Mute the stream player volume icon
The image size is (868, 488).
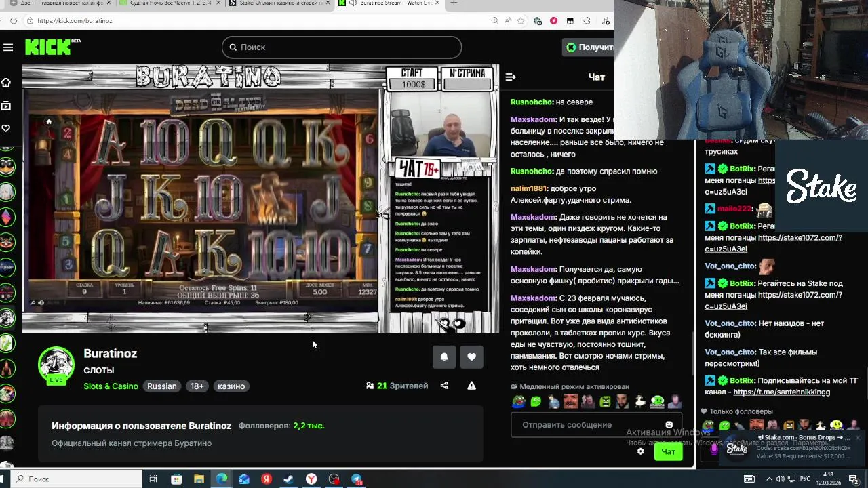[41, 303]
